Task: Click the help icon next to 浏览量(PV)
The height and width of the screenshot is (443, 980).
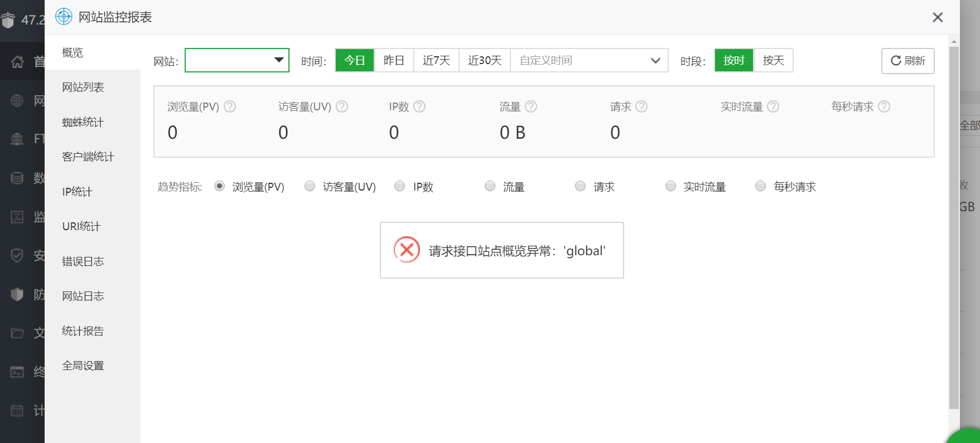Action: click(x=230, y=106)
